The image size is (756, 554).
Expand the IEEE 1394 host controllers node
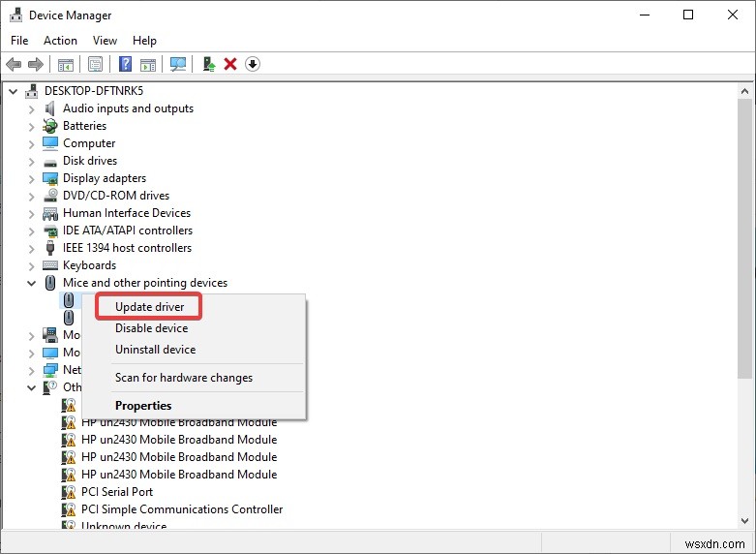tap(31, 248)
